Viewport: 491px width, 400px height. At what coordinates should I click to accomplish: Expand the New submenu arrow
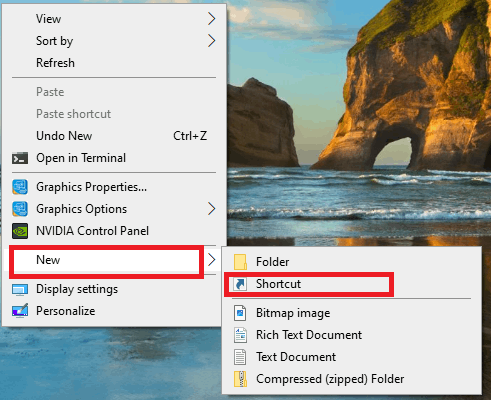[212, 260]
